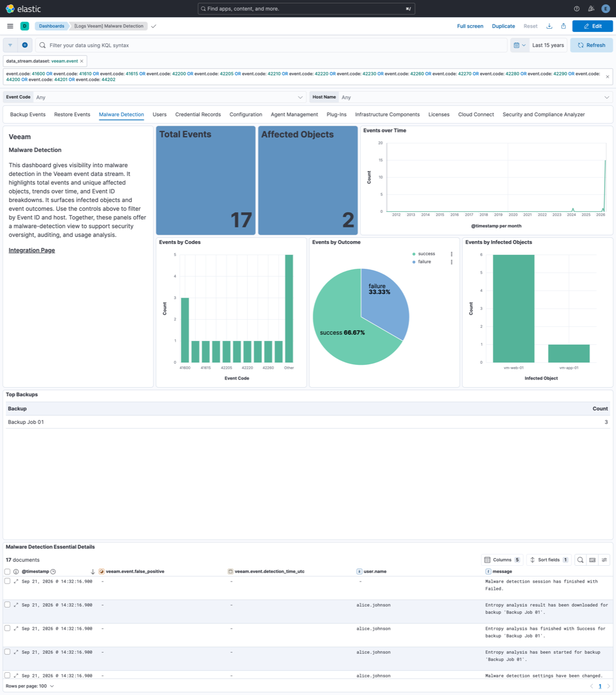Open keyboard shortcuts icon in data grid
Image resolution: width=616 pixels, height=695 pixels.
(x=592, y=560)
